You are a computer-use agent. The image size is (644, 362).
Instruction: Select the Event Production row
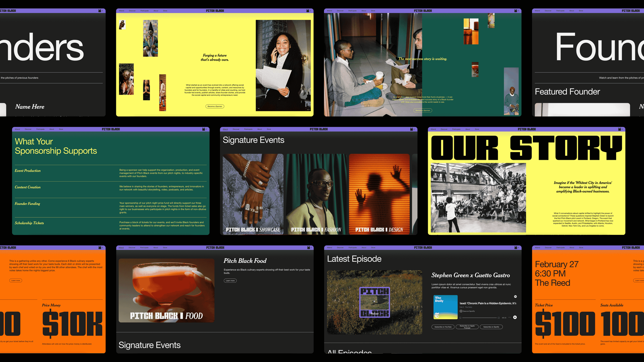pos(111,173)
